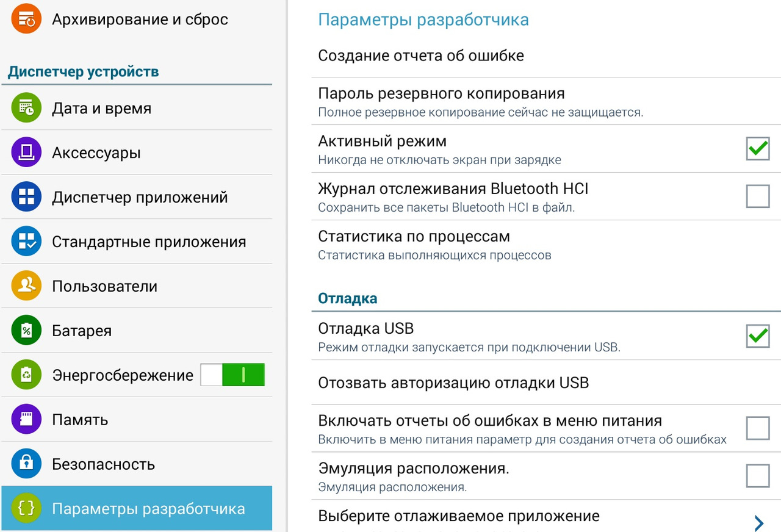
Task: Open Выберите отлаживаемое приложение chevron arrow
Action: pyautogui.click(x=759, y=523)
